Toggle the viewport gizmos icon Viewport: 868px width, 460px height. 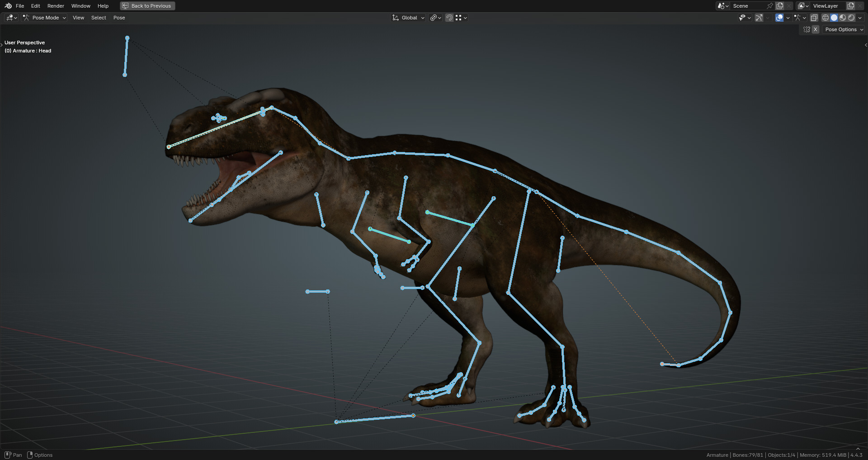[x=759, y=18]
